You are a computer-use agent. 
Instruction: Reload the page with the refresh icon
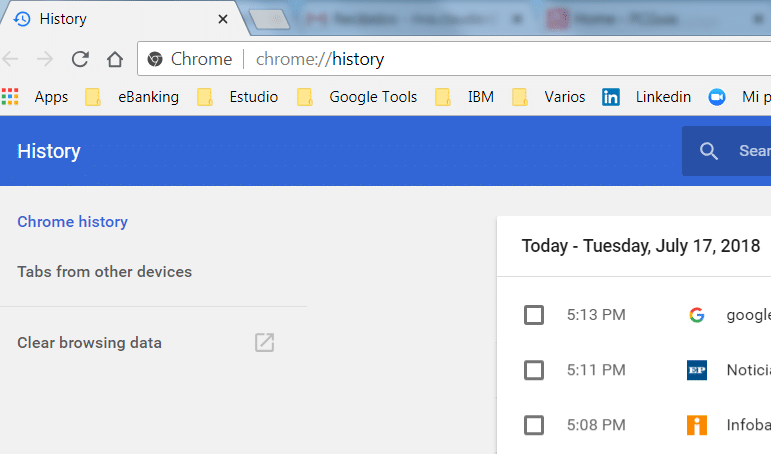(x=81, y=59)
